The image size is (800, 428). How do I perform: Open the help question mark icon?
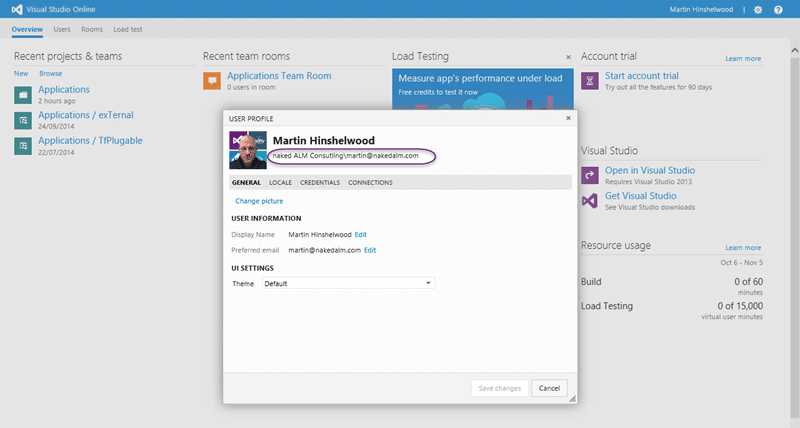click(x=778, y=10)
